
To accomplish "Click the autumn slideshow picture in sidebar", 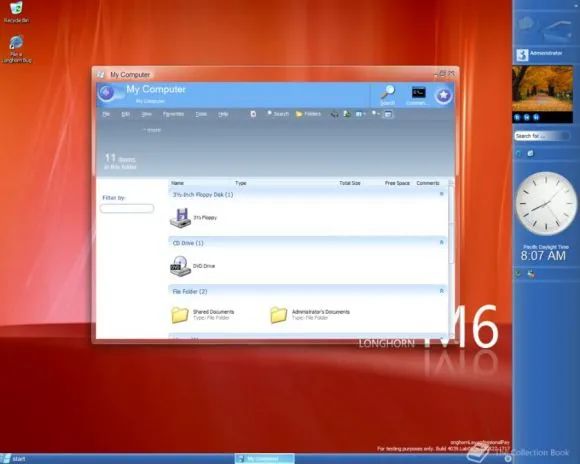I will click(x=542, y=89).
